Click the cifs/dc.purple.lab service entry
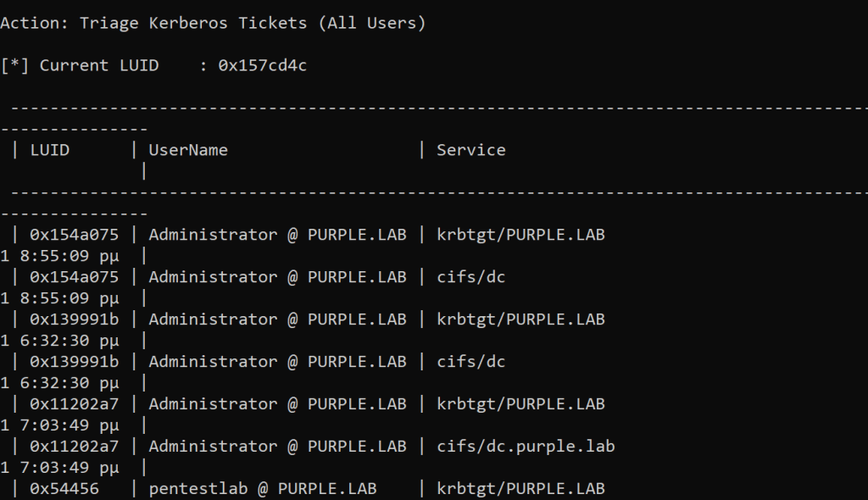Viewport: 868px width, 500px height. 526,447
